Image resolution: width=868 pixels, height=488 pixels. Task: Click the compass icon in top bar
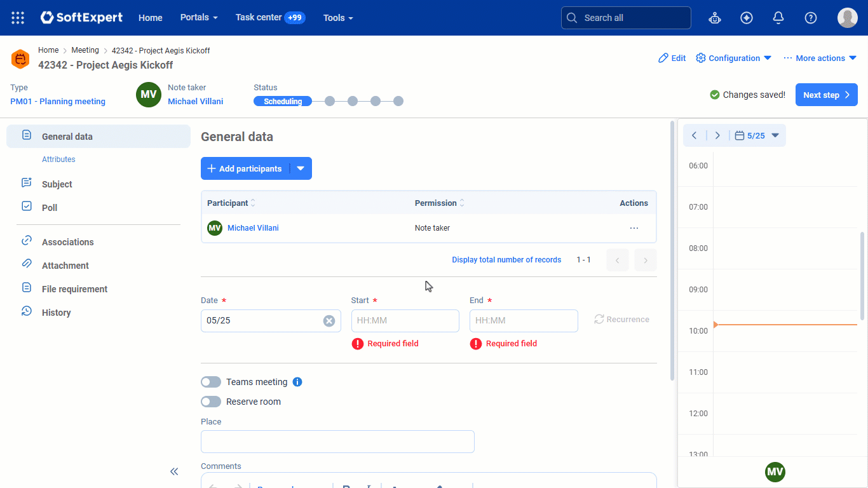[747, 18]
